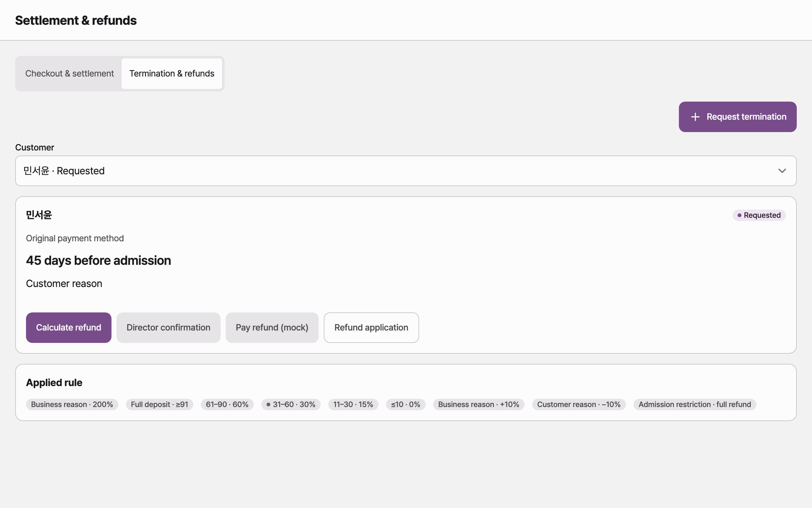Click the Director confirmation button
This screenshot has width=812, height=508.
click(x=168, y=328)
